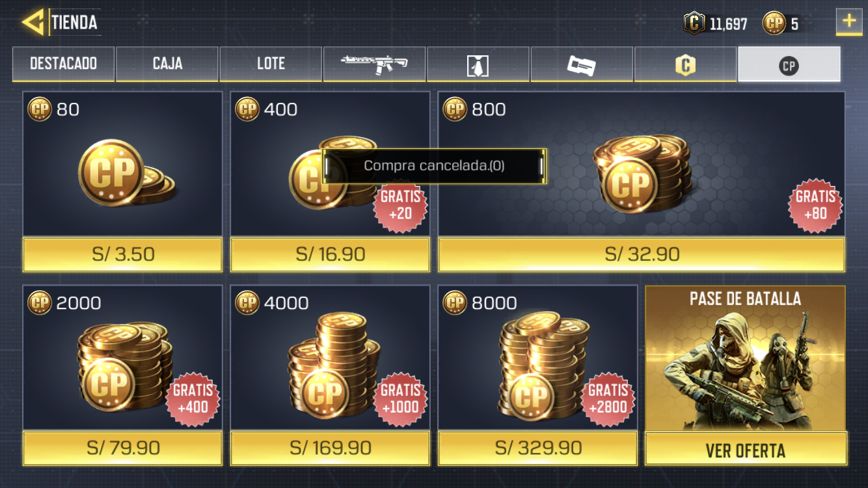
Task: Open the Caja tab
Action: click(x=167, y=64)
